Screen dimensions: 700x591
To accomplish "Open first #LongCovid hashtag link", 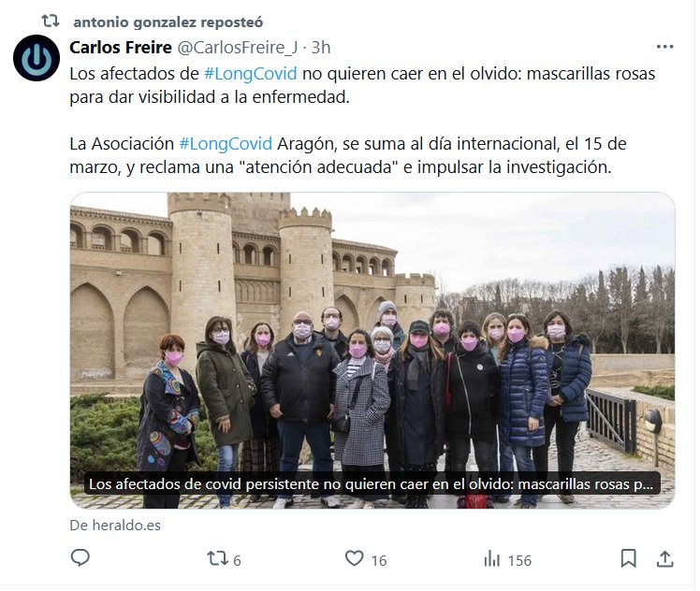I will click(x=251, y=74).
